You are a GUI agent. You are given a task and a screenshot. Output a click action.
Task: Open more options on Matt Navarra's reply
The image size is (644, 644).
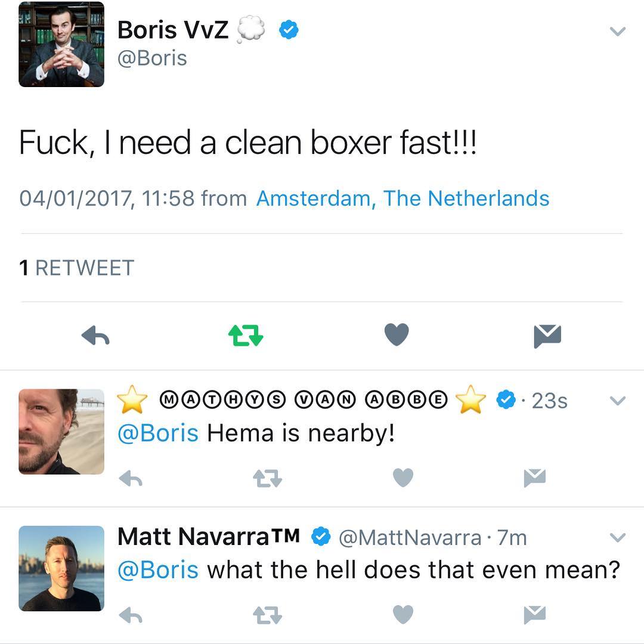click(x=618, y=538)
